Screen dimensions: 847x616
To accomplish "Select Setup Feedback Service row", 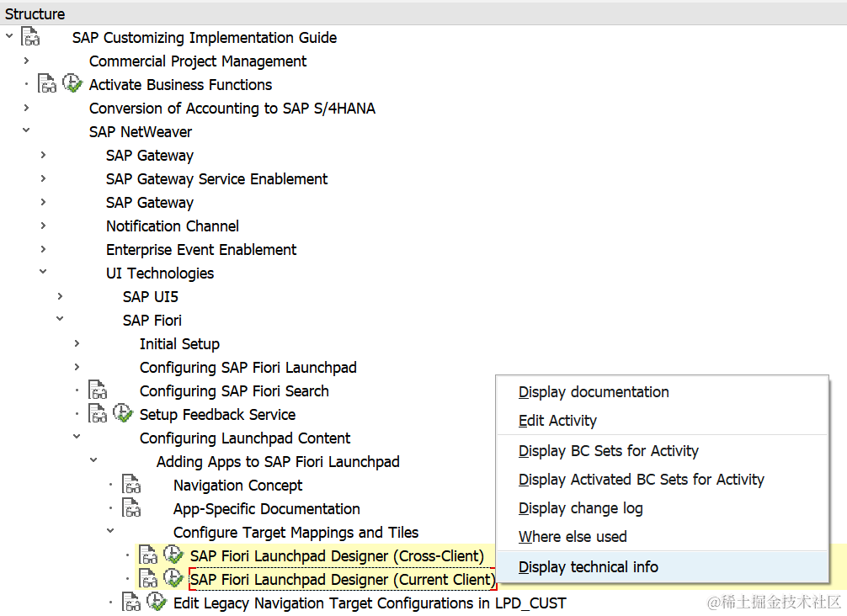I will click(x=217, y=415).
